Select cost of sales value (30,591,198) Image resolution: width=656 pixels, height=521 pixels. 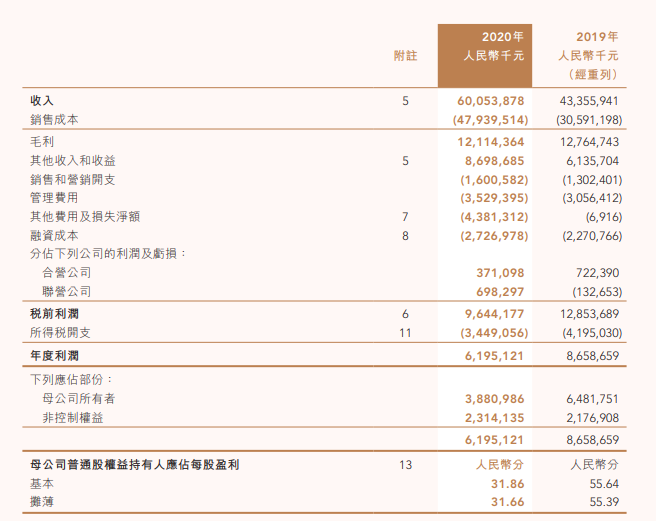[x=589, y=120]
